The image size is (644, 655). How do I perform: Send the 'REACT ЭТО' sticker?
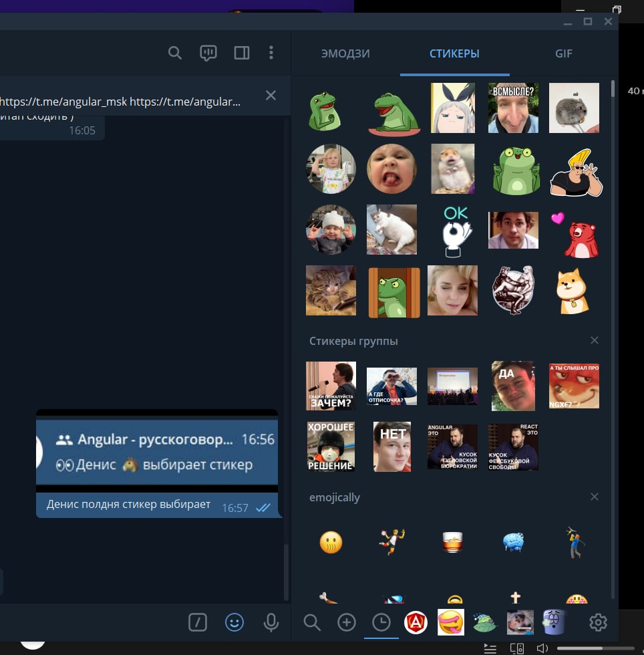[513, 446]
